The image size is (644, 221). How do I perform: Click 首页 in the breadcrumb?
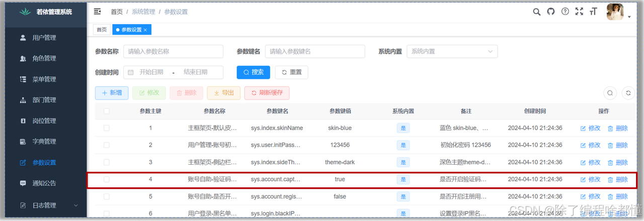(117, 12)
